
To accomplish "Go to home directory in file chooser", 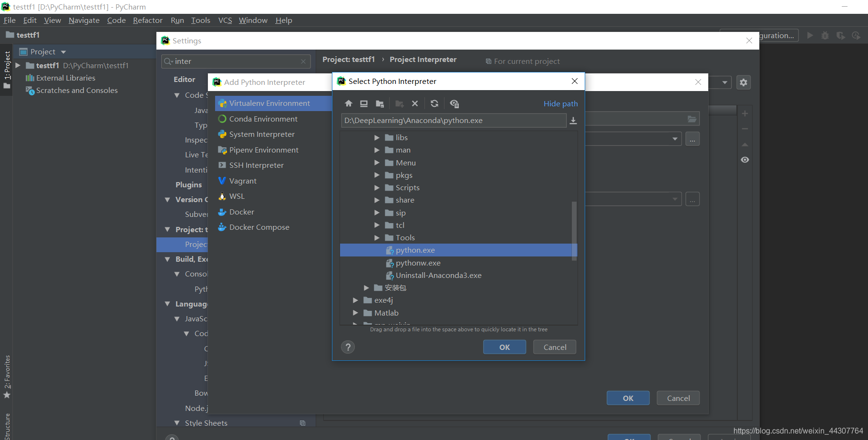I will point(349,103).
